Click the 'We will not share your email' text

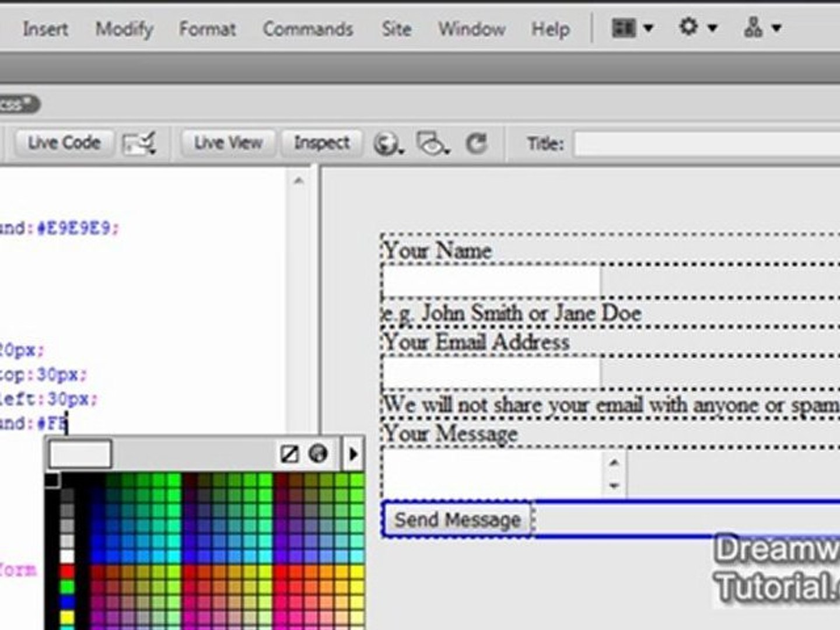click(x=611, y=404)
